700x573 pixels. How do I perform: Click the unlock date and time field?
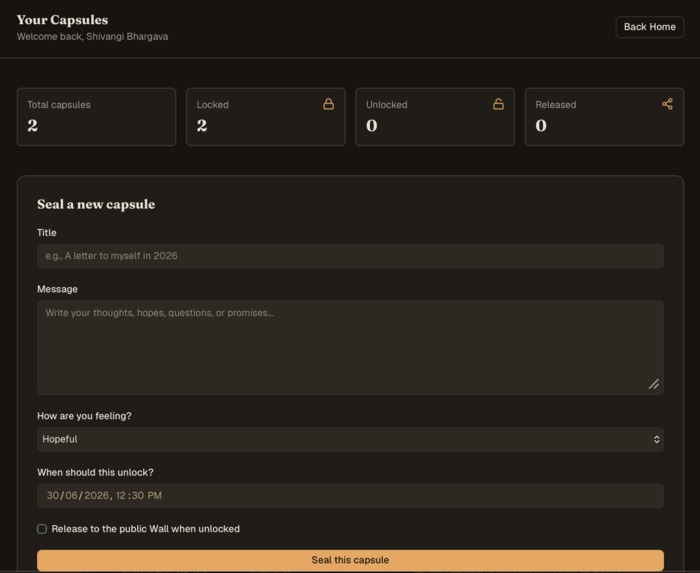click(x=350, y=496)
